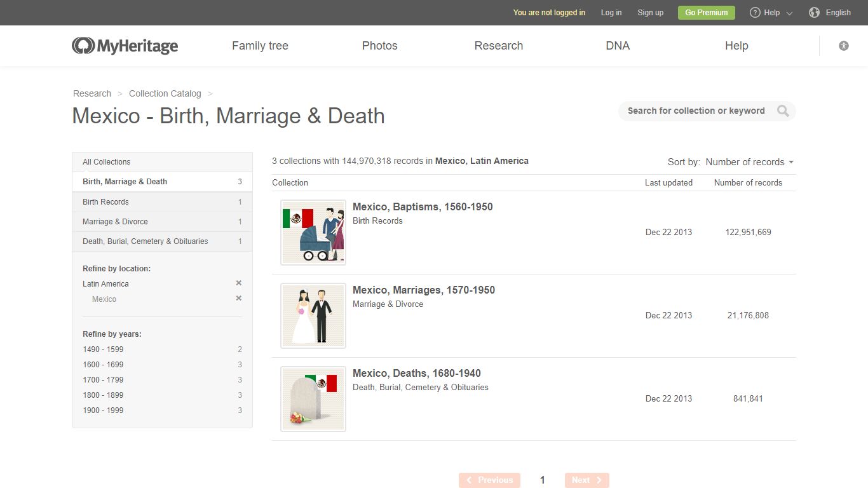This screenshot has width=868, height=488.
Task: Click Research breadcrumb link
Action: pos(92,93)
